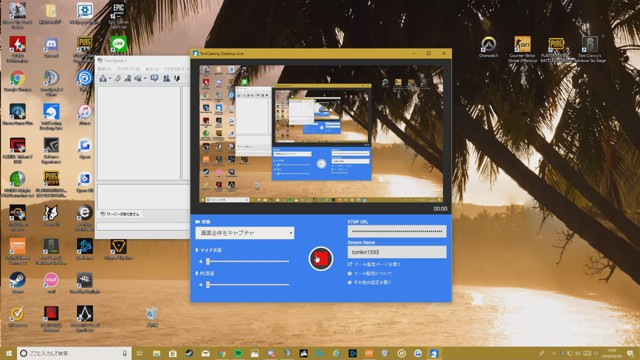640x360 pixels.
Task: Click the Windows Start button
Action: (8, 353)
